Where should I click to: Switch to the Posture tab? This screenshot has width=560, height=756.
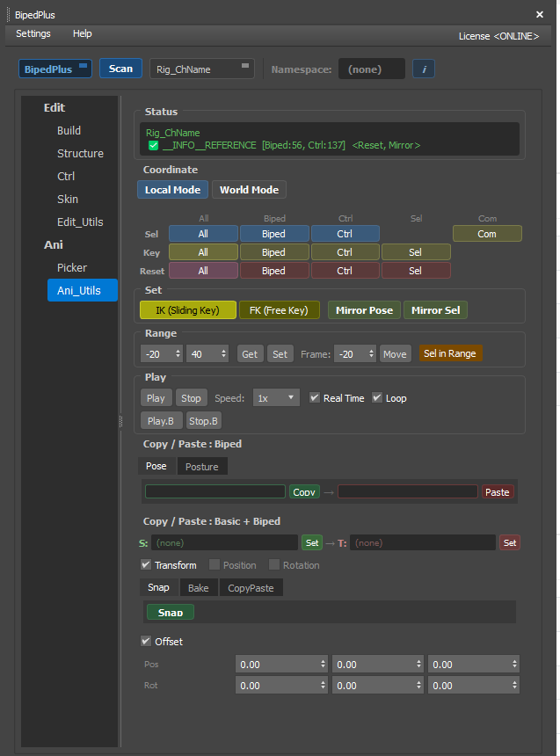click(x=201, y=467)
